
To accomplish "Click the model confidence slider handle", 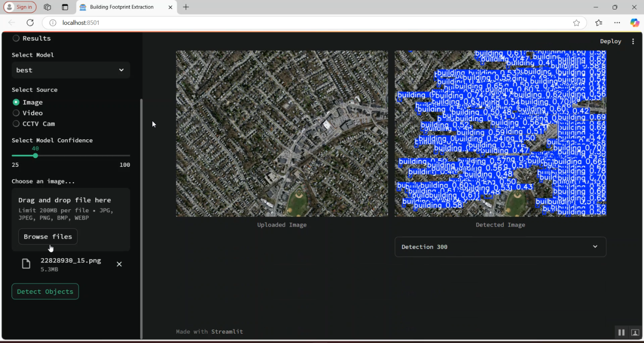I will pos(35,156).
